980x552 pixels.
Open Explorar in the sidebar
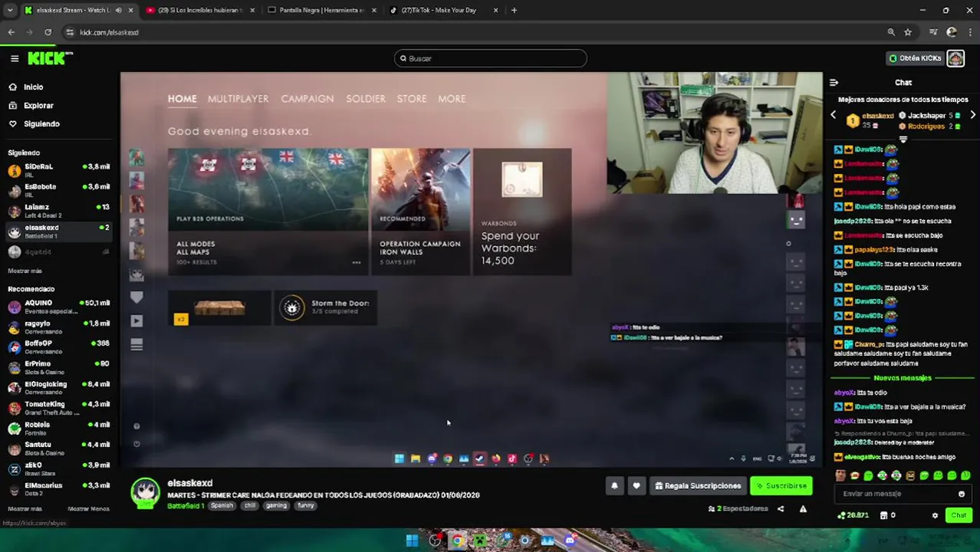point(38,106)
